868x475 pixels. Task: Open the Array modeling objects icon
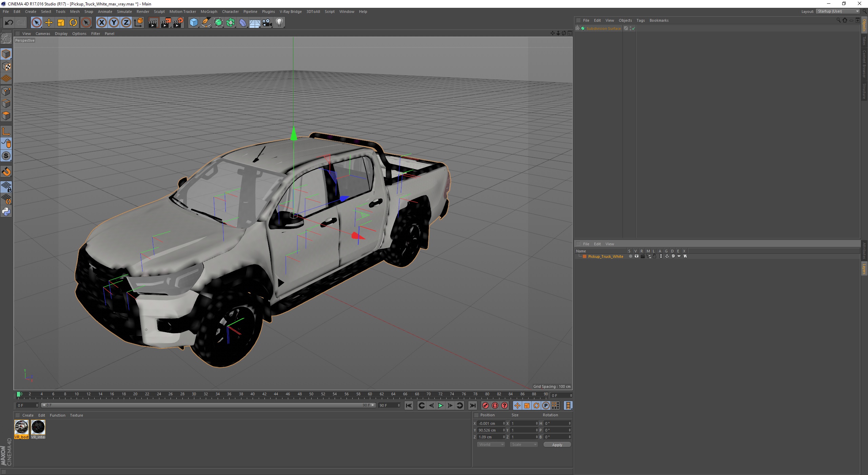[x=231, y=23]
